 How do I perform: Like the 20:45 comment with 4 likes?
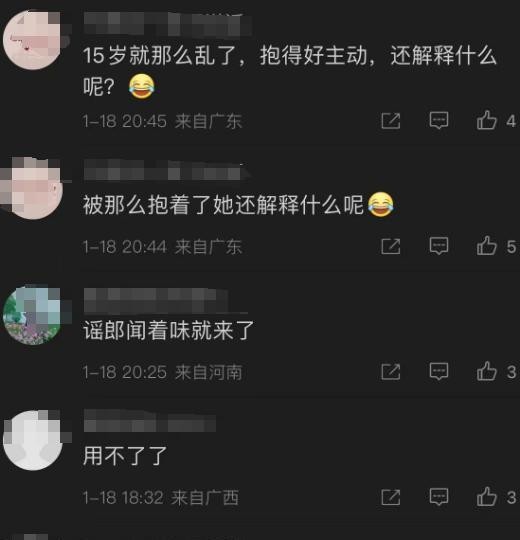point(487,120)
